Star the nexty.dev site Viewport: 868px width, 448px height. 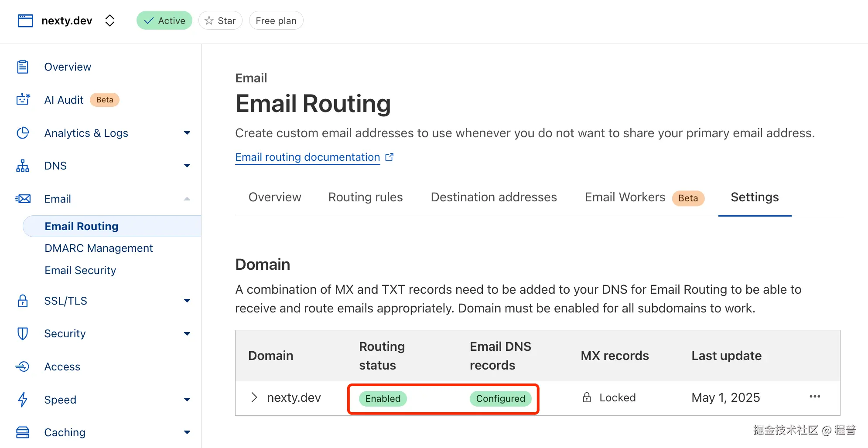point(220,20)
